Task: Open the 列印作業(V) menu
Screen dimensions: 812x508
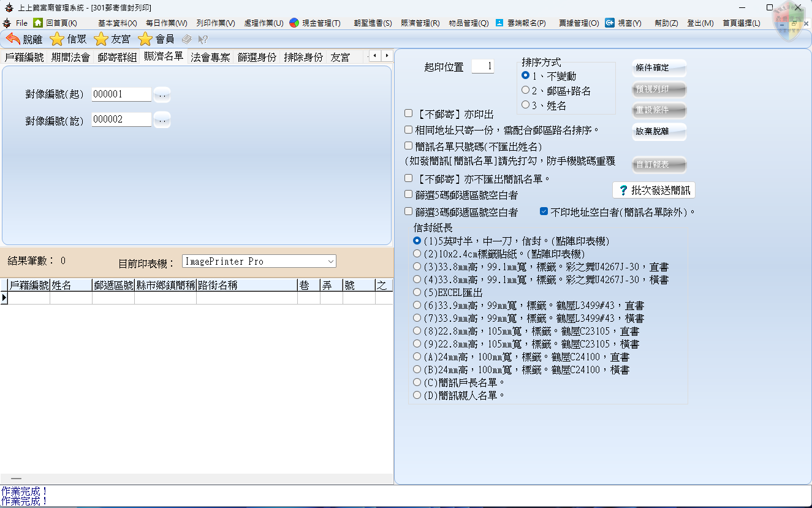Action: tap(215, 23)
